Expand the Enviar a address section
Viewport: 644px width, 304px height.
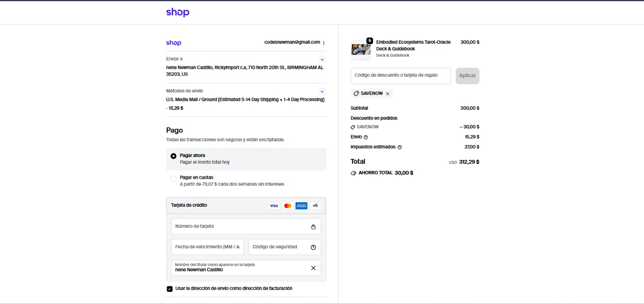pos(322,59)
